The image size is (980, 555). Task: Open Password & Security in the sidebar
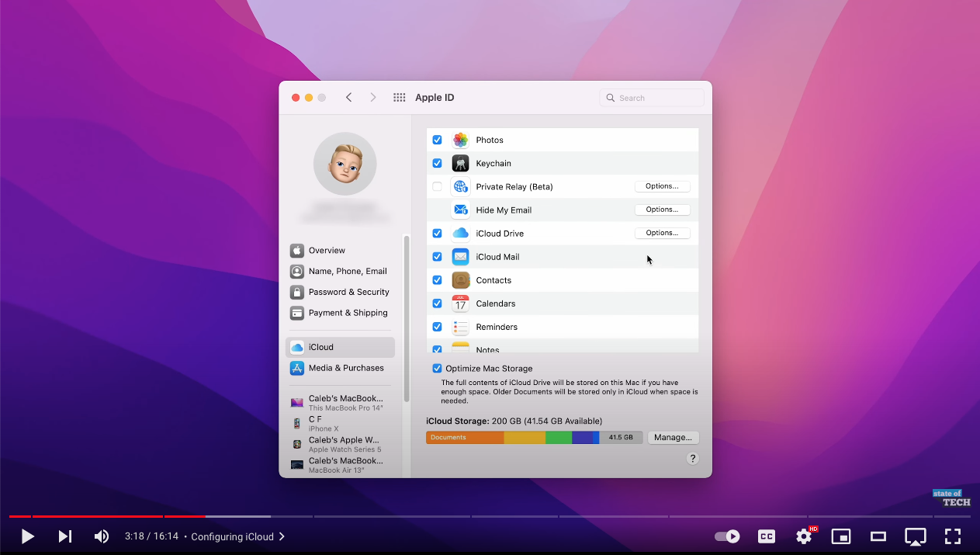[340, 293]
